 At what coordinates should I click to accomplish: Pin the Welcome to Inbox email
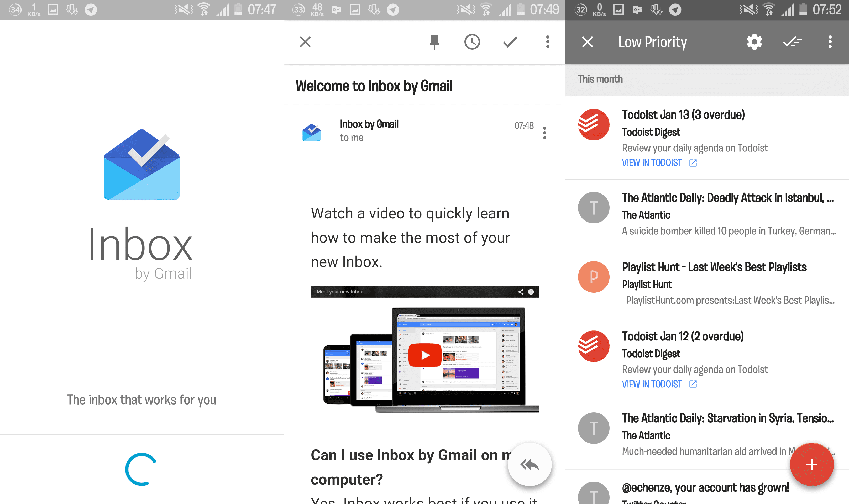coord(434,42)
